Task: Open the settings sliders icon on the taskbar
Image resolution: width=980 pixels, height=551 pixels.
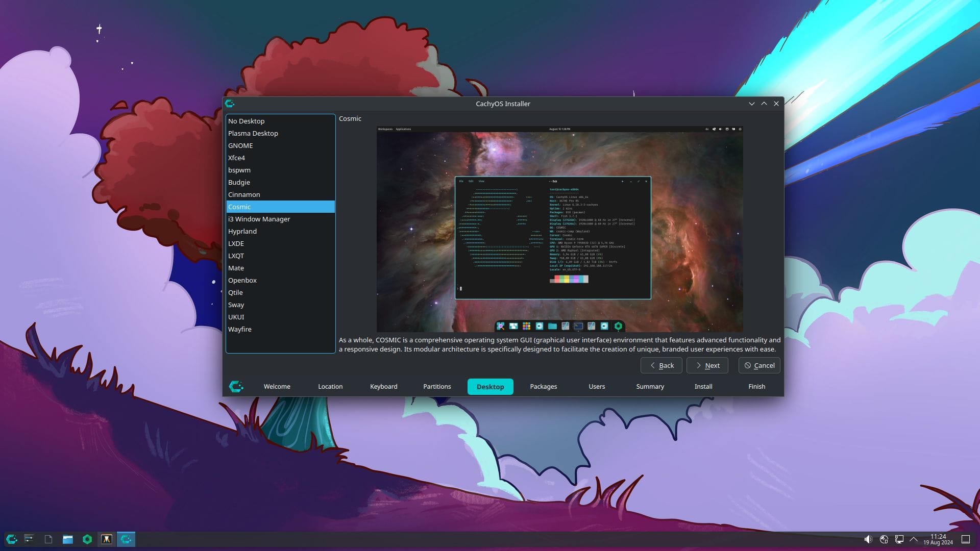Action: (x=29, y=539)
